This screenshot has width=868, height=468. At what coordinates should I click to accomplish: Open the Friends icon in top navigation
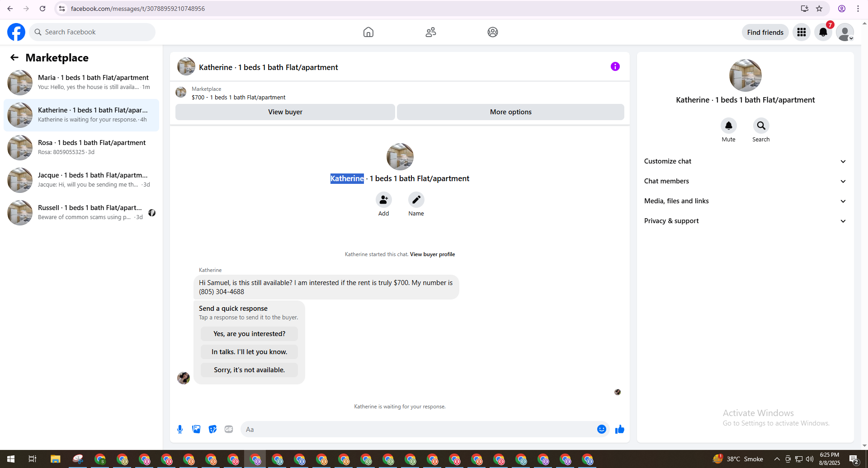pos(431,32)
